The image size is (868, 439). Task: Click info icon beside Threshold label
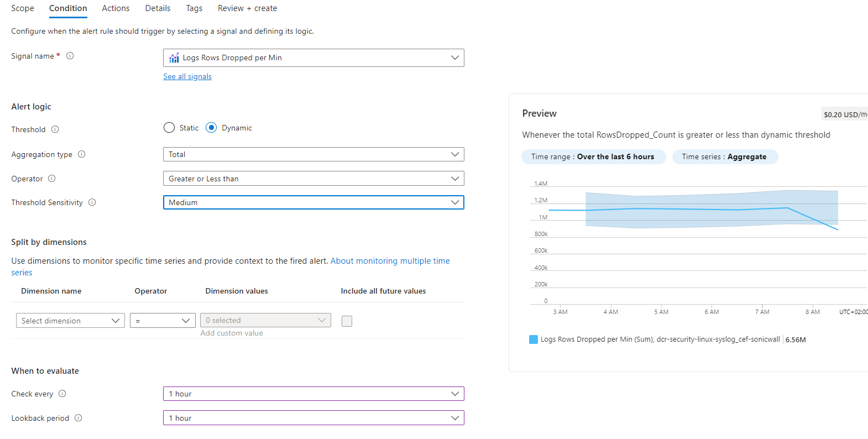click(x=55, y=129)
